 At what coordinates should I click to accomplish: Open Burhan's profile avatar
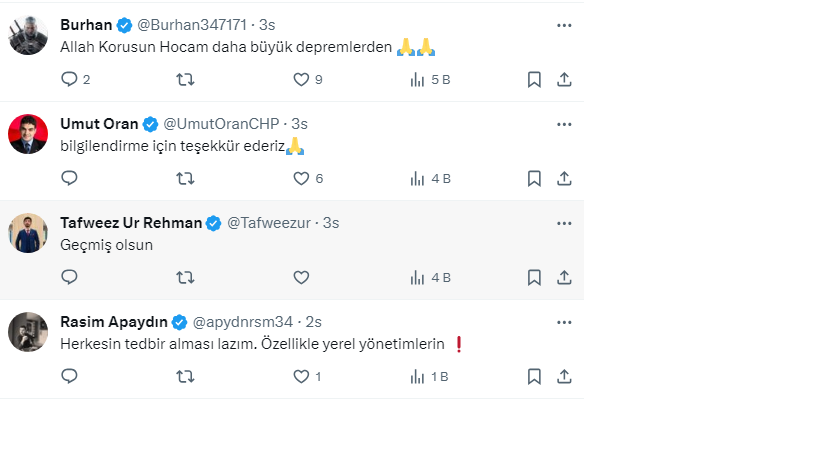pos(28,35)
